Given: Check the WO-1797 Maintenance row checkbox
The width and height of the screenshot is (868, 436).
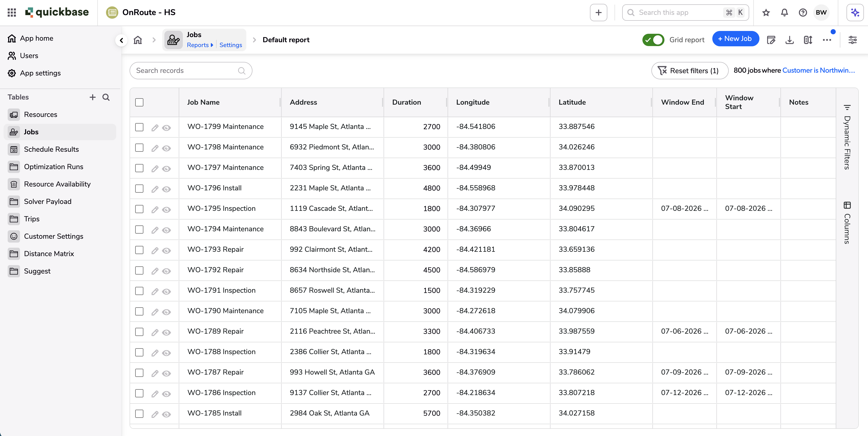Looking at the screenshot, I should [139, 168].
